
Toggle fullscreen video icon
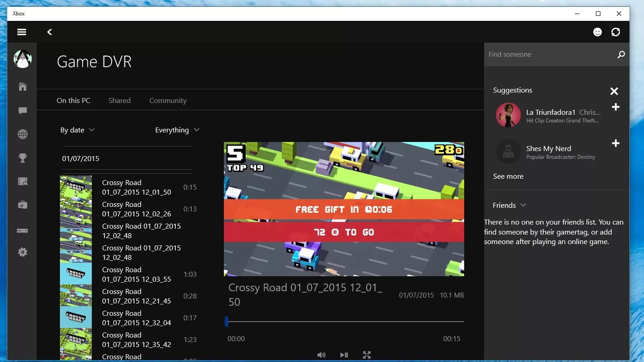(367, 355)
